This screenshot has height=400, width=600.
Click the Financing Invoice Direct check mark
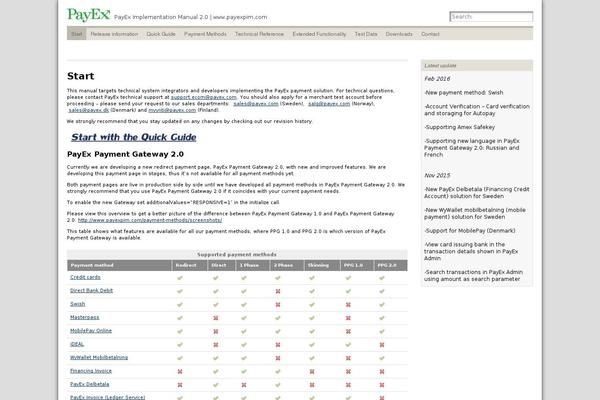[216, 372]
